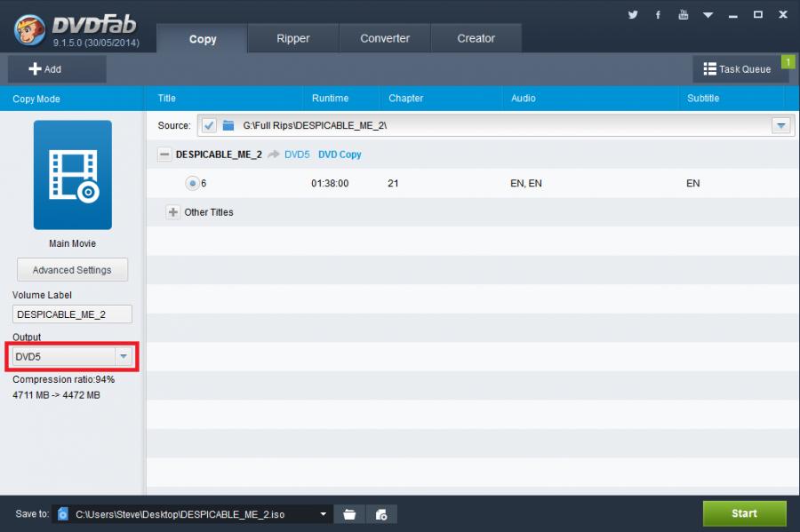Open the title bar dropdown menu arrow

pos(708,15)
